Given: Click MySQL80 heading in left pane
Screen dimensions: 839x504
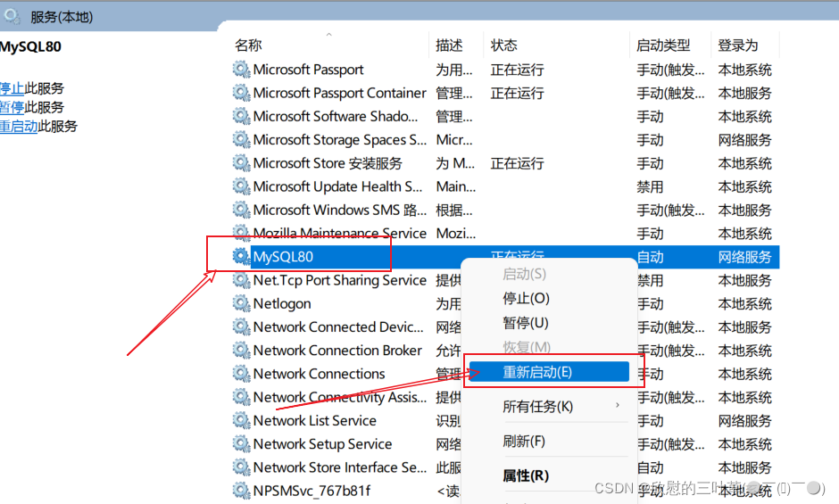Looking at the screenshot, I should coord(30,46).
